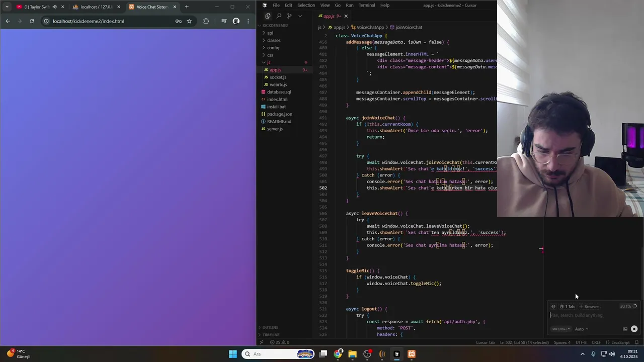Click Ln 502, Col 58 status indicator
This screenshot has width=644, height=362.
pos(524,342)
